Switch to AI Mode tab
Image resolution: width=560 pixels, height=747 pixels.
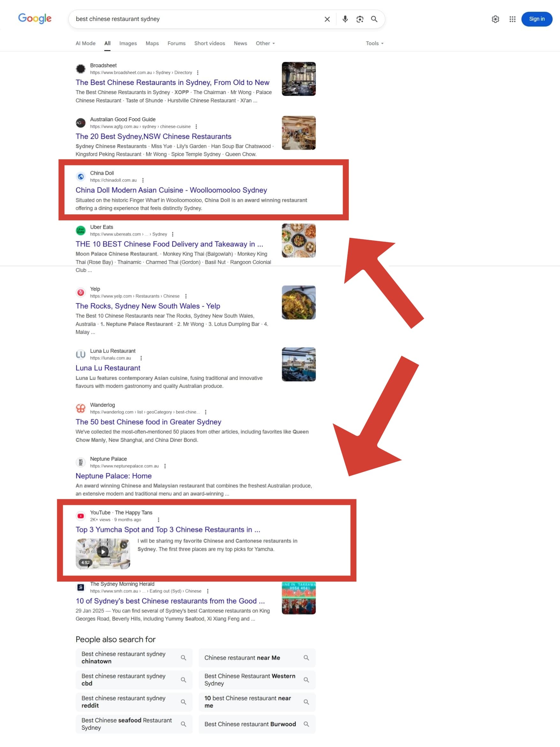pos(85,43)
